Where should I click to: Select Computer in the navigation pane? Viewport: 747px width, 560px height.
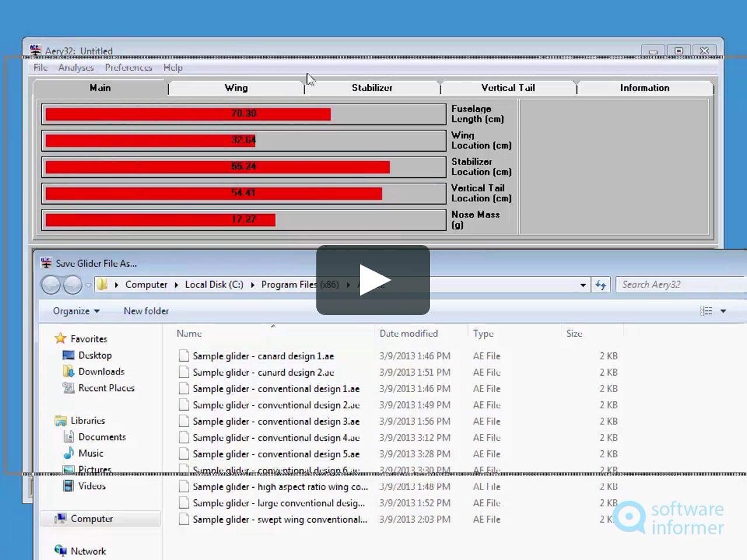click(92, 519)
